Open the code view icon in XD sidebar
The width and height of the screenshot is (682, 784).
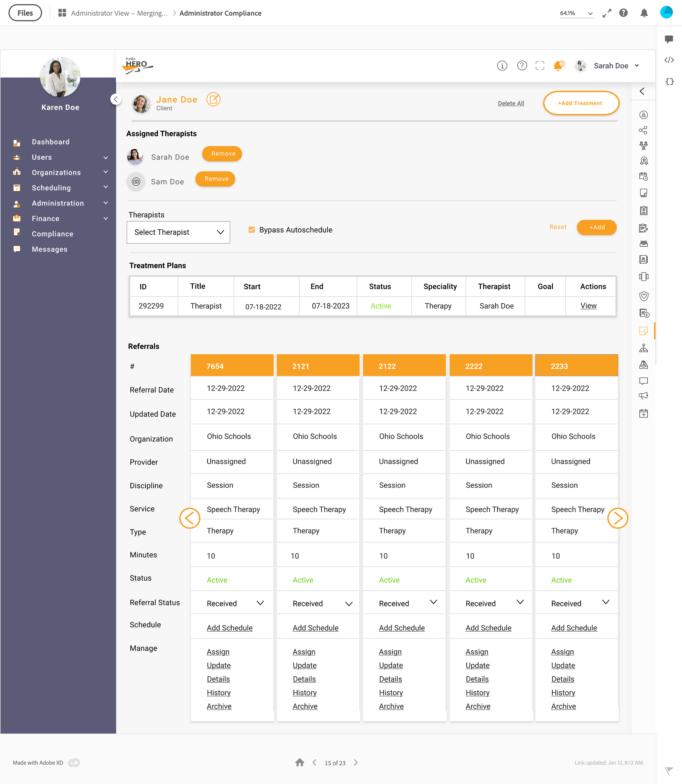point(669,60)
